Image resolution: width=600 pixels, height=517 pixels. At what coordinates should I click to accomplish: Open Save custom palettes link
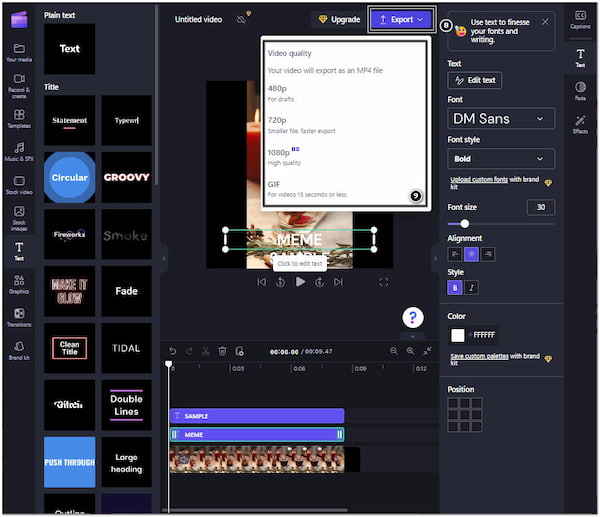click(x=479, y=356)
